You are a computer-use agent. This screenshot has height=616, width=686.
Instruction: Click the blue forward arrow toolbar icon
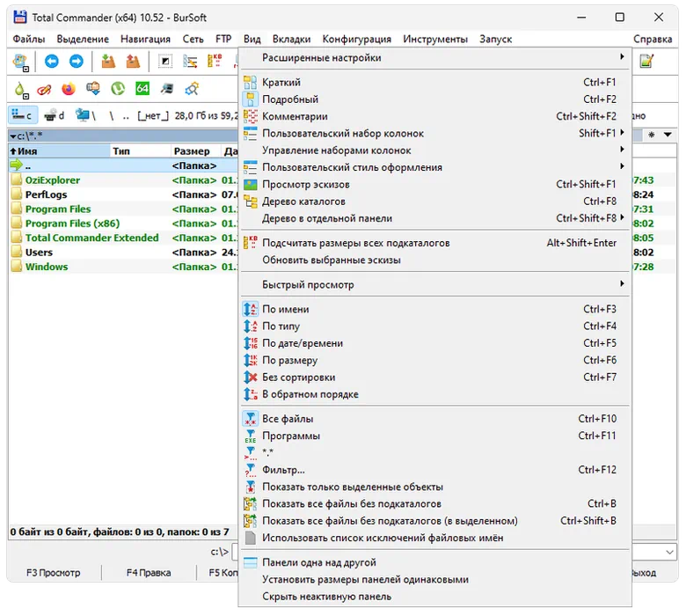click(x=77, y=62)
